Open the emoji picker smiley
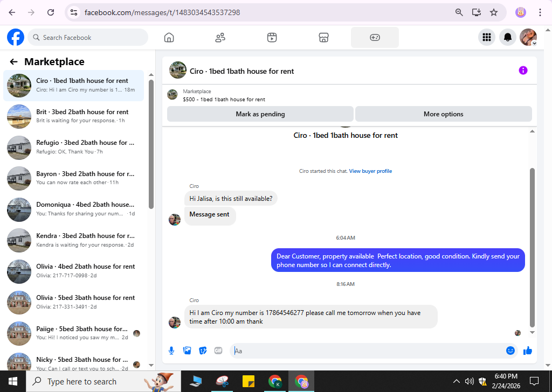Screen dimensions: 552x392 [x=510, y=351]
